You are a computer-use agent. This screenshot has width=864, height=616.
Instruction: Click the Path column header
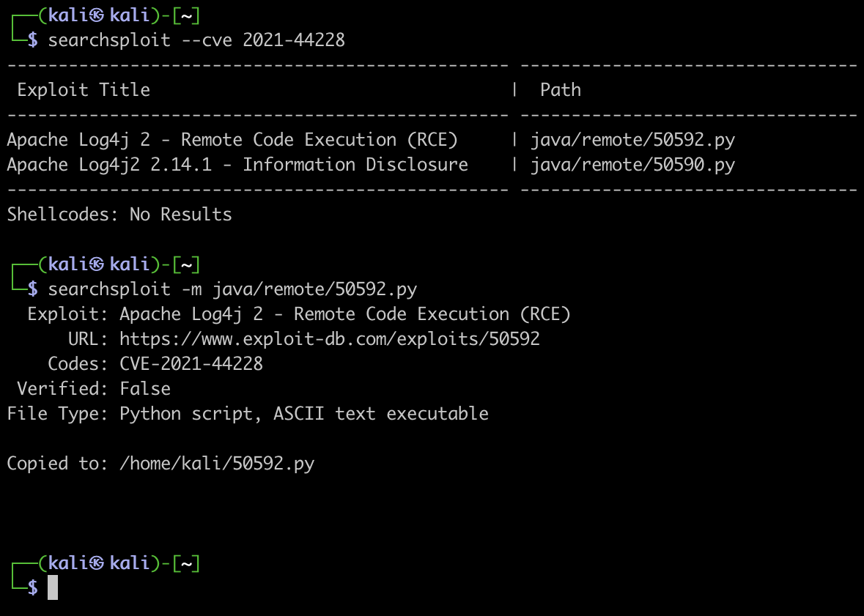point(561,90)
